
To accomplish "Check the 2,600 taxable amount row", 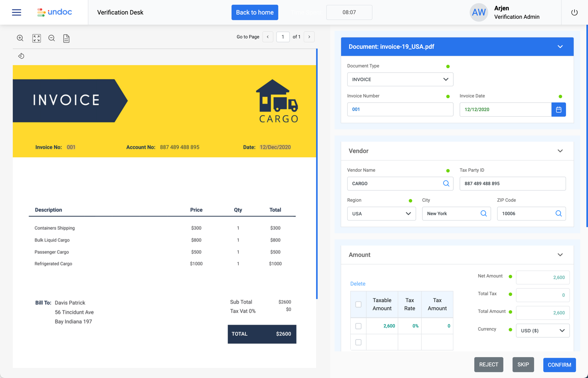I will (358, 326).
